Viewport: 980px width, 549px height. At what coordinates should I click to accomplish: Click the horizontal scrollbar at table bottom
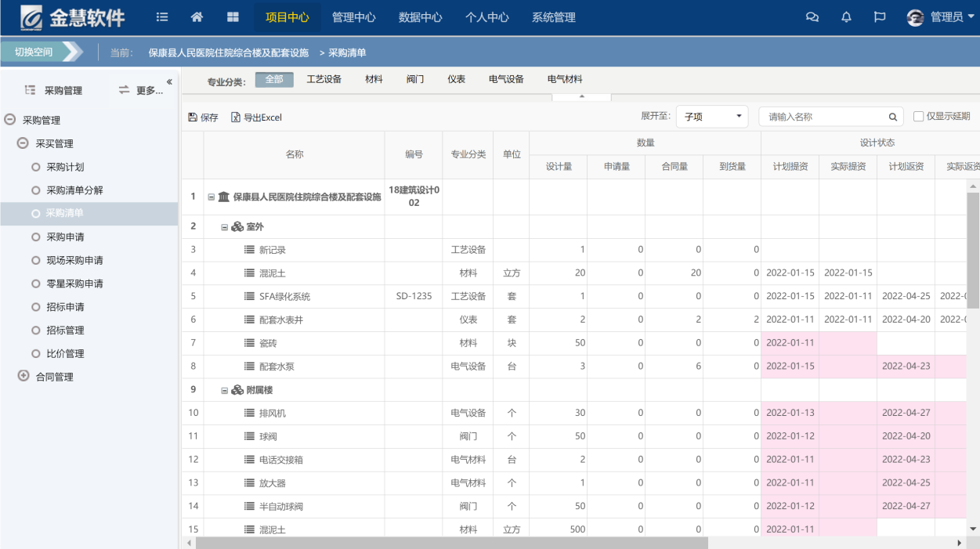(451, 543)
